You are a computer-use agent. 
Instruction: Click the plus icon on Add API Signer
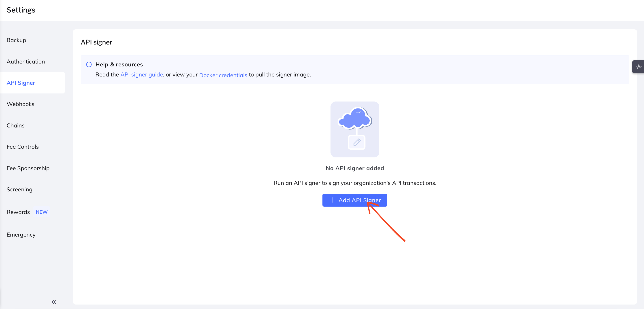coord(332,200)
